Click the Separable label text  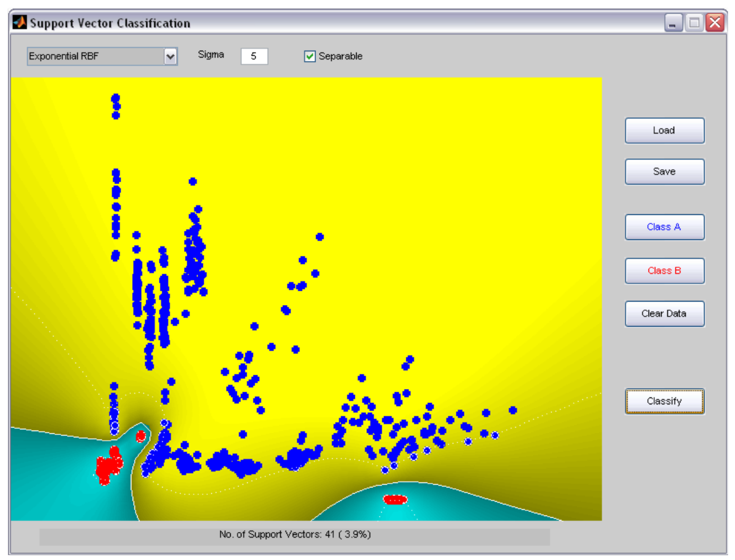coord(340,56)
